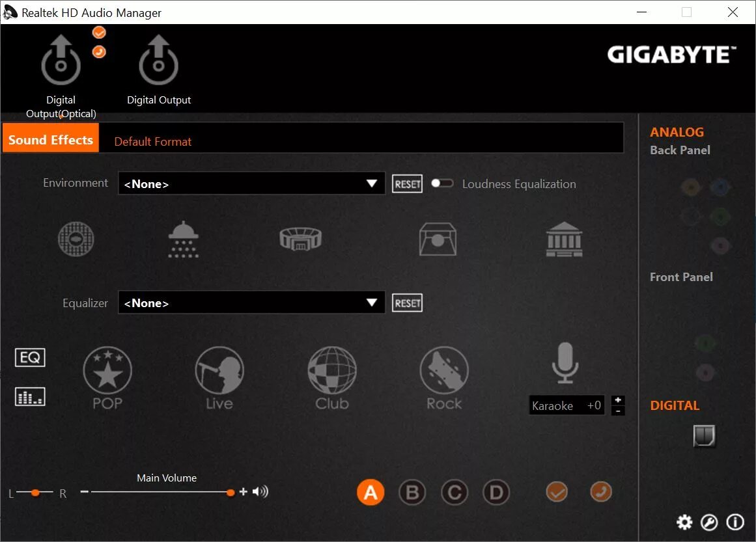Viewport: 756px width, 542px height.
Task: Click the orange phone badge beside Digital Output(Optical)
Action: point(99,51)
